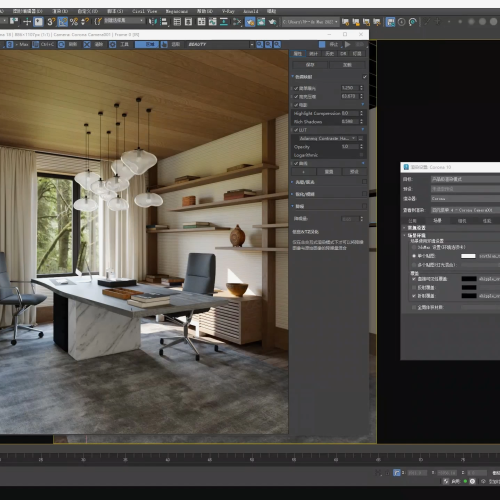
Task: Open Edit Named Selection Sets brace icon
Action: click(x=97, y=22)
